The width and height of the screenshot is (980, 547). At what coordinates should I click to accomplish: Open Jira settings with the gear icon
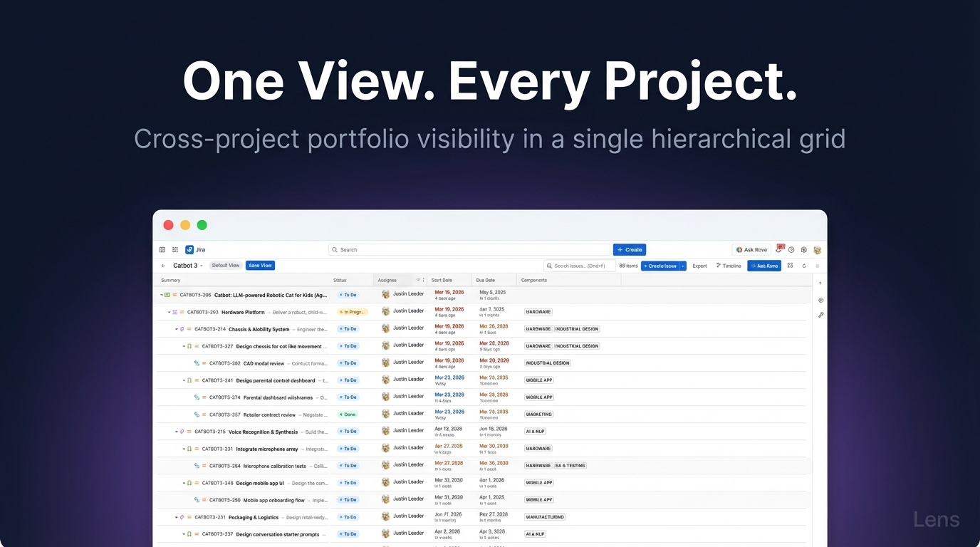tap(803, 249)
